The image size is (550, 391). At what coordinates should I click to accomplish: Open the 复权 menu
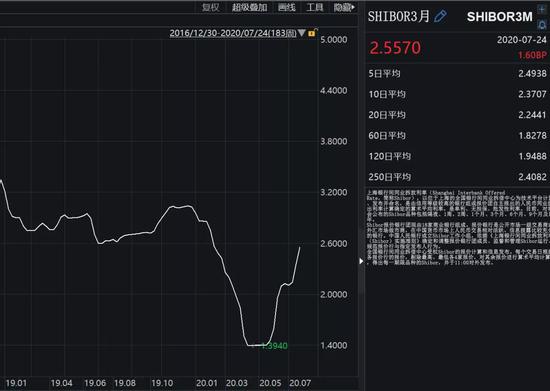(210, 7)
